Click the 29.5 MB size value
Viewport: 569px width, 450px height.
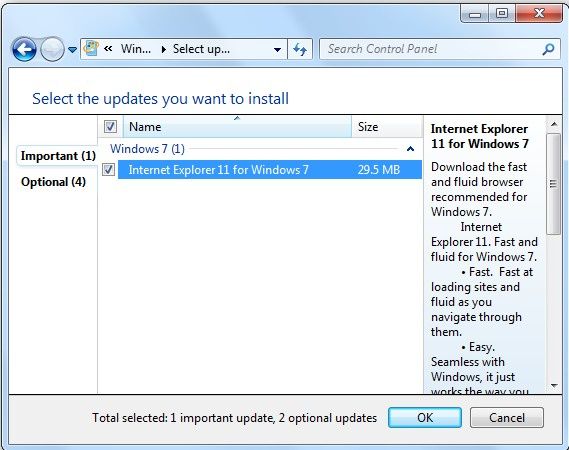tap(378, 169)
